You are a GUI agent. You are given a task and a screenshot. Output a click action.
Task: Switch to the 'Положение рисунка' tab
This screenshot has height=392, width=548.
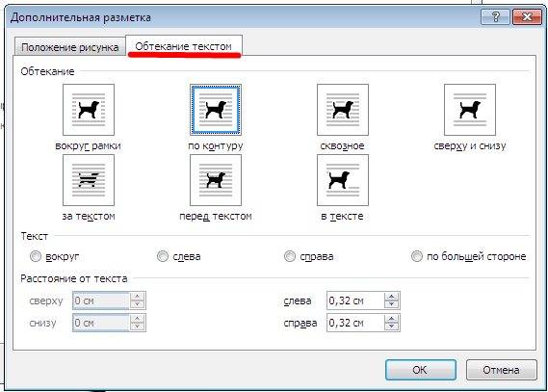coord(70,47)
